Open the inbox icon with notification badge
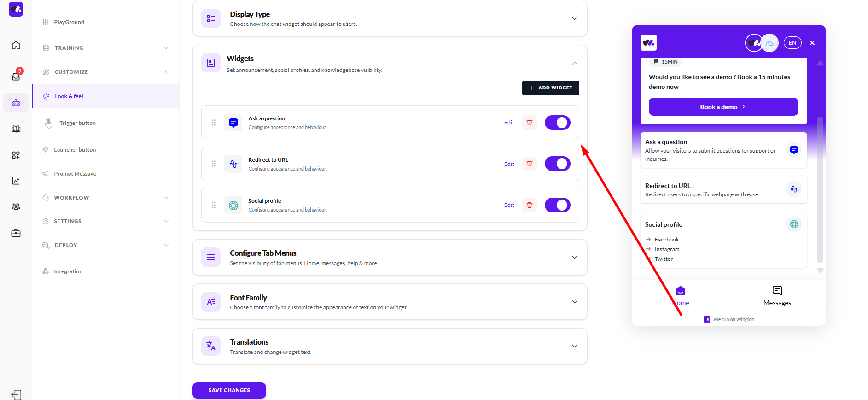 [x=16, y=76]
